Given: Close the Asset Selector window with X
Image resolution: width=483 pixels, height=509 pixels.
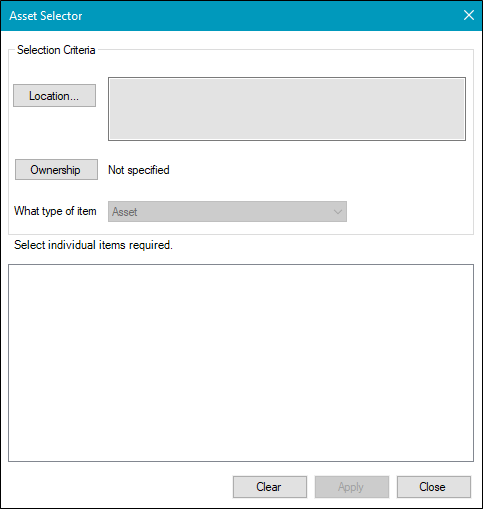Looking at the screenshot, I should pyautogui.click(x=469, y=15).
